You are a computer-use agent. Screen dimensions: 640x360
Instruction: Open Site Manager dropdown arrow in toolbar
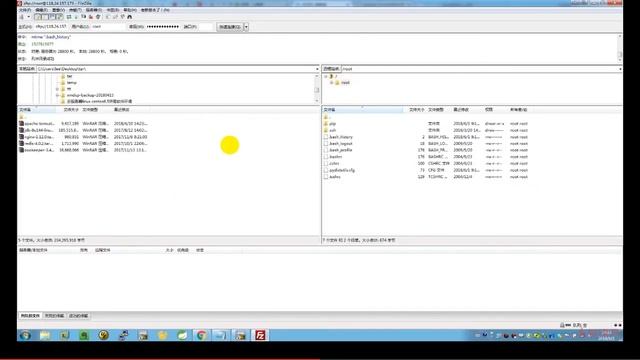pyautogui.click(x=28, y=17)
